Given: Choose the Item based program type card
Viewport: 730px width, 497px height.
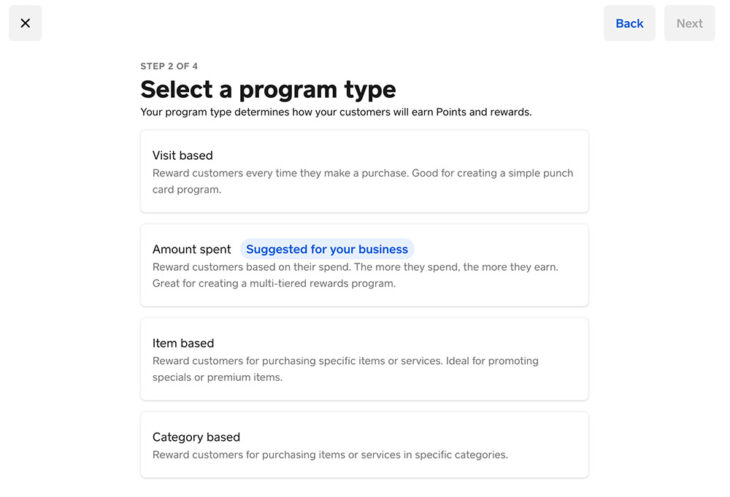Looking at the screenshot, I should [x=364, y=359].
